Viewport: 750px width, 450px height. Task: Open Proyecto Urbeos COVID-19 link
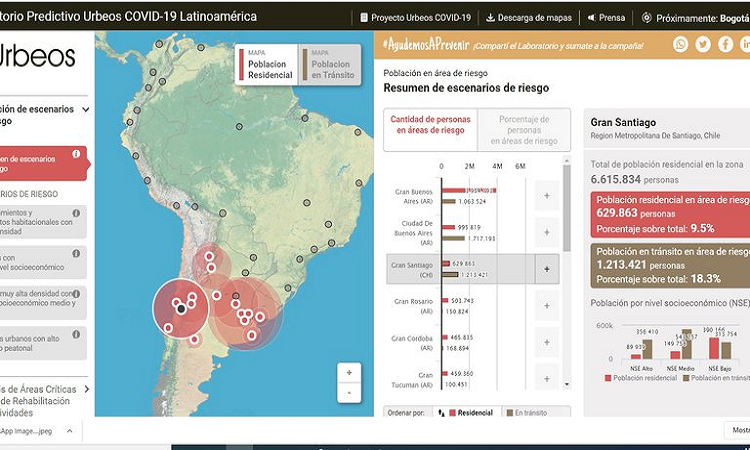(415, 18)
